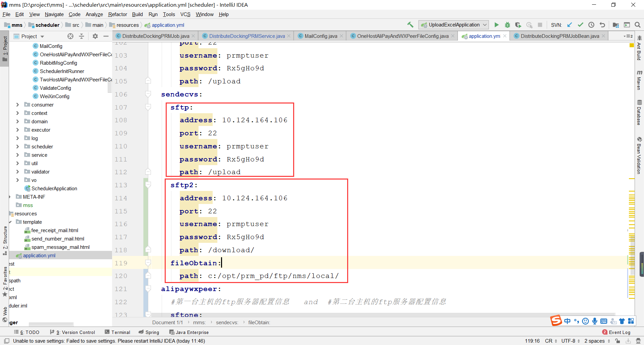Click sendecvs breadcrumb in editor footer
This screenshot has width=644, height=345.
[227, 323]
